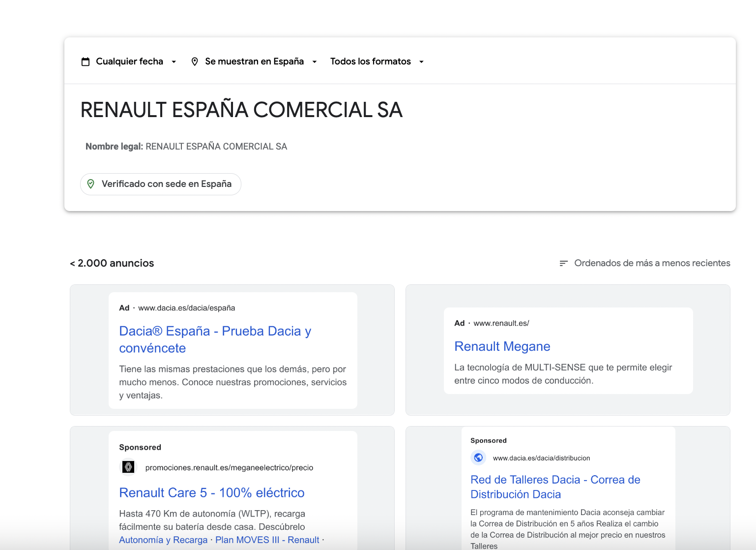Click the Dacia ad description starting Tiene las mismas
756x550 pixels.
click(233, 382)
